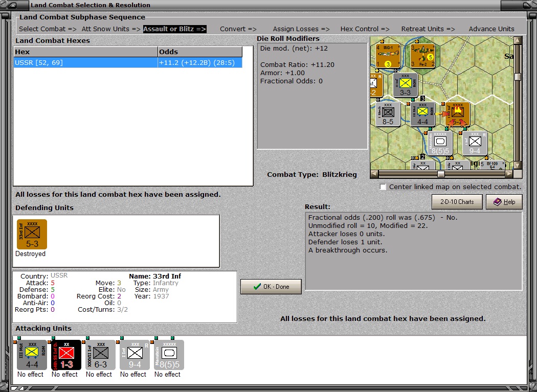Click the Advance Units subphase step
The height and width of the screenshot is (392, 537).
(x=491, y=29)
